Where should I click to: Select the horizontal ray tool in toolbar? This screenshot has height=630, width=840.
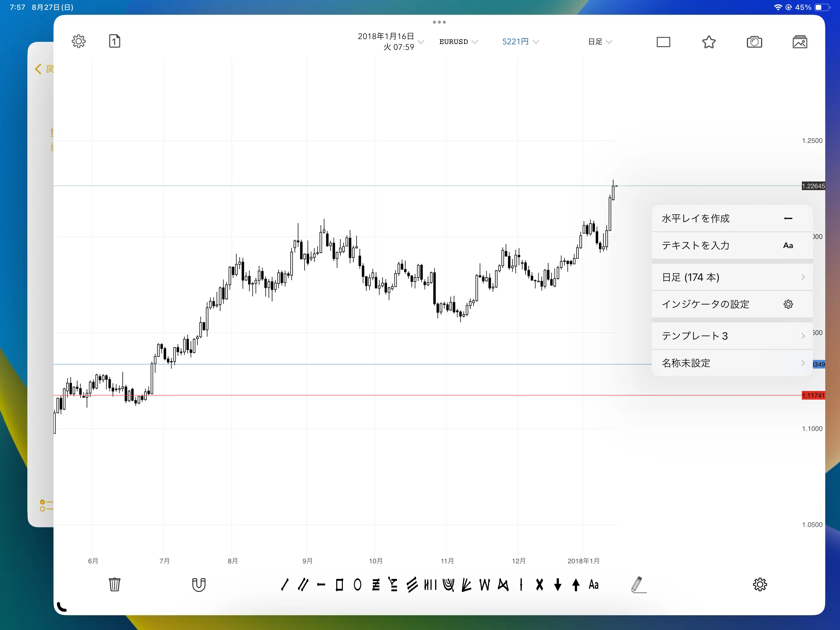(321, 584)
